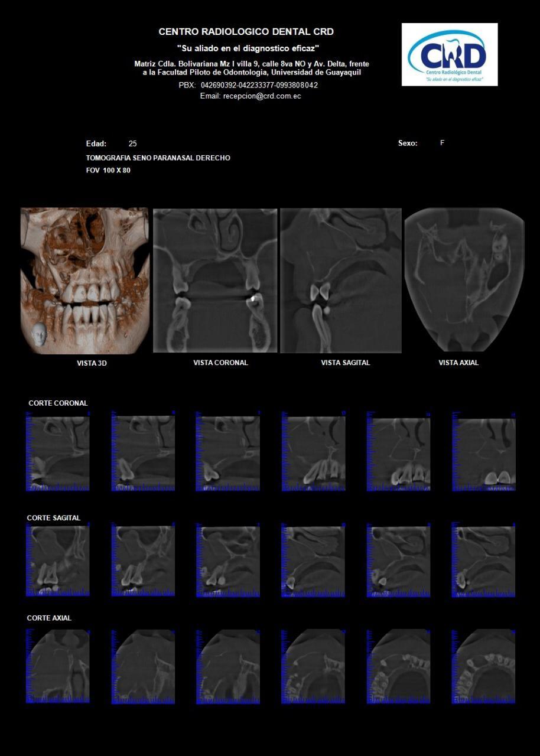
Task: Click the recepcion@crd.com.ec email address
Action: pyautogui.click(x=251, y=96)
